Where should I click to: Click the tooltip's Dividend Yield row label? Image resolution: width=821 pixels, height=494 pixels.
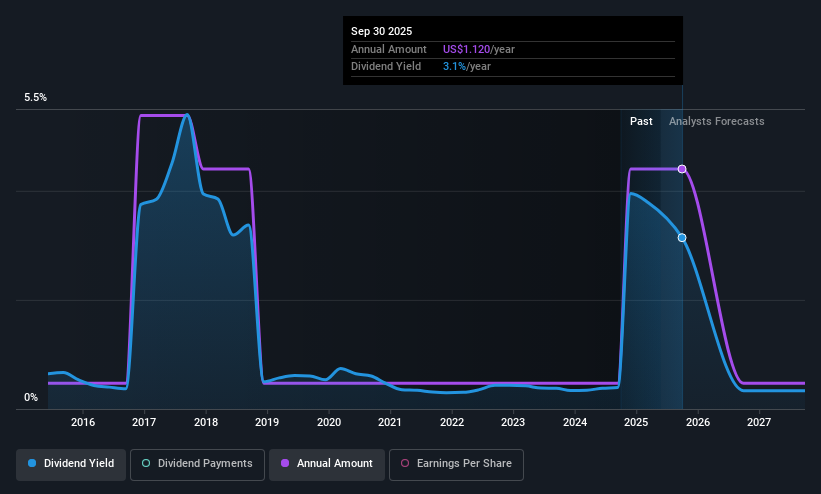[386, 67]
